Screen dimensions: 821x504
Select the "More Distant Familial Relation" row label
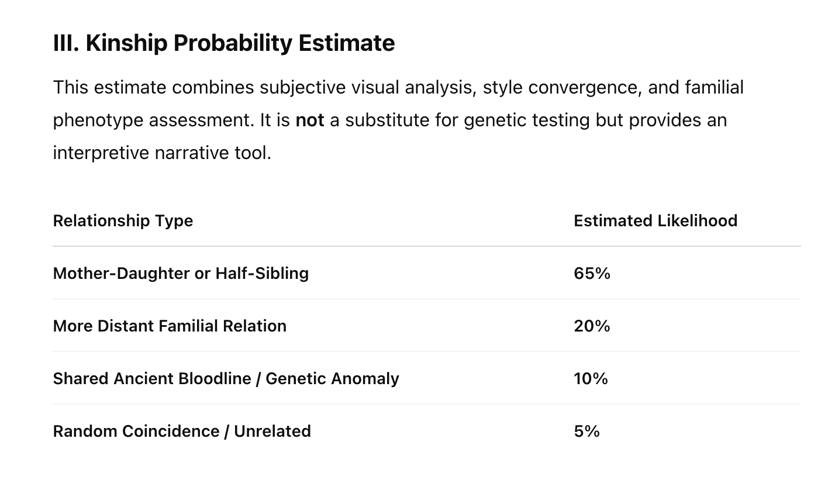(x=170, y=326)
